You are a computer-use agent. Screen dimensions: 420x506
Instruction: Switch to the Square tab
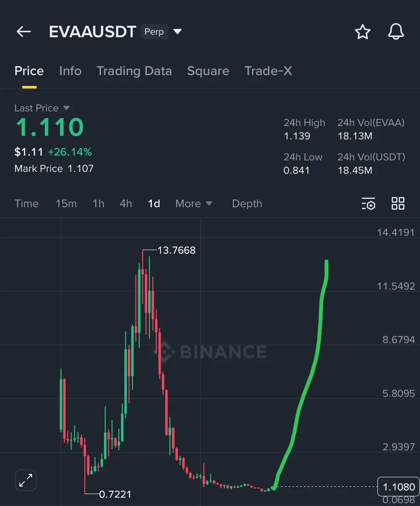(208, 71)
